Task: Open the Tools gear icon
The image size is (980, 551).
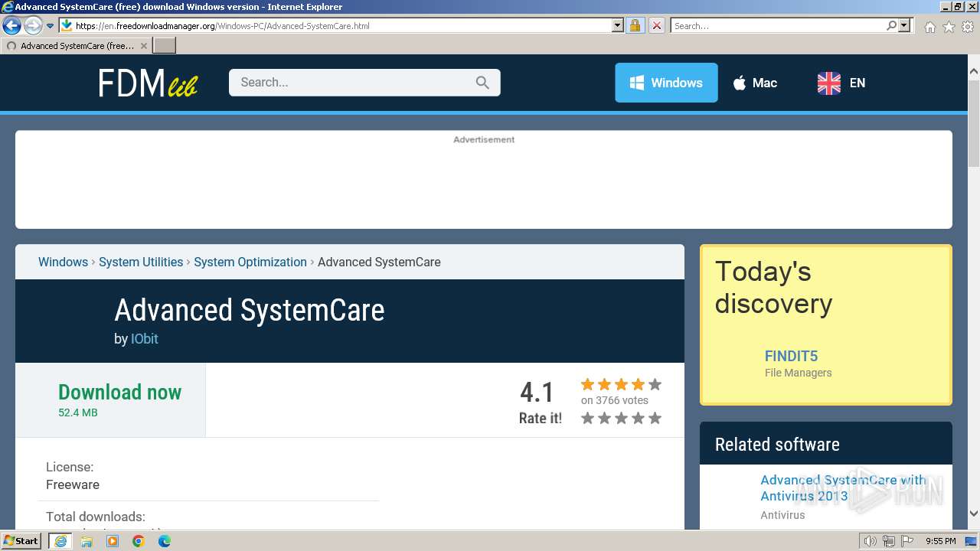Action: (968, 27)
